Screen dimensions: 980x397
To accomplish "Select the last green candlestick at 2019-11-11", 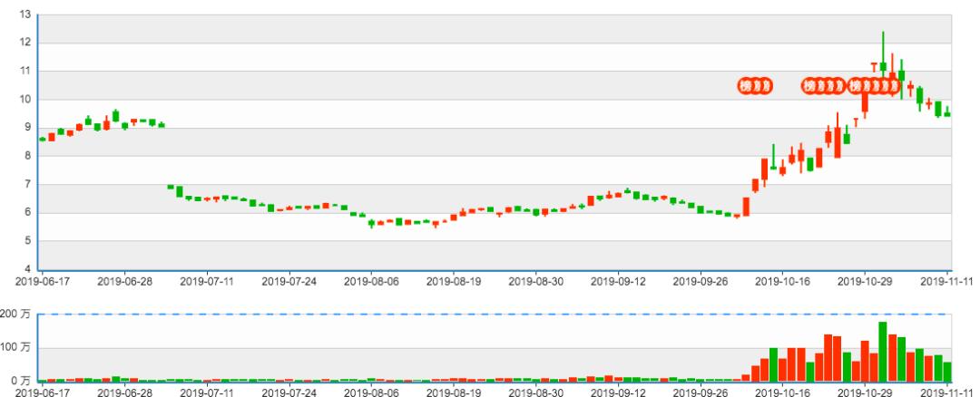I will coord(947,113).
